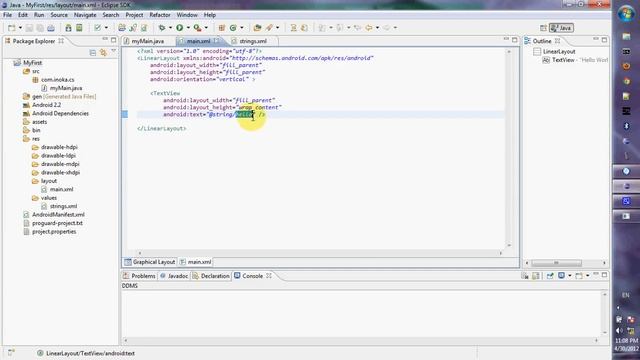This screenshot has width=640, height=360.
Task: Open the New wizard dropdown arrow
Action: pyautogui.click(x=20, y=28)
